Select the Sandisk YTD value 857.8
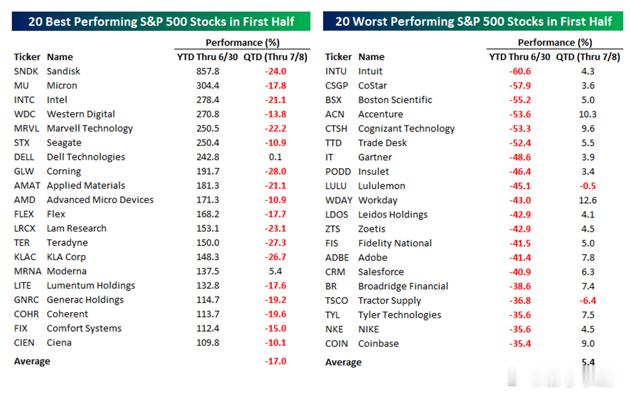The image size is (631, 394). pyautogui.click(x=208, y=71)
